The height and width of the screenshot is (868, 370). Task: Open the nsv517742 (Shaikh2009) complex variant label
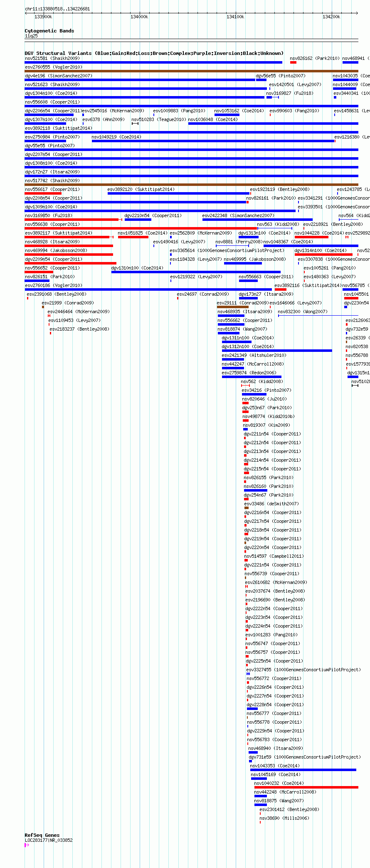click(52, 181)
